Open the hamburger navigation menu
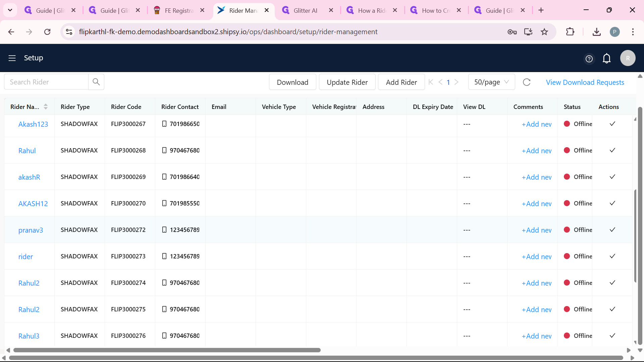The width and height of the screenshot is (644, 362). (12, 58)
